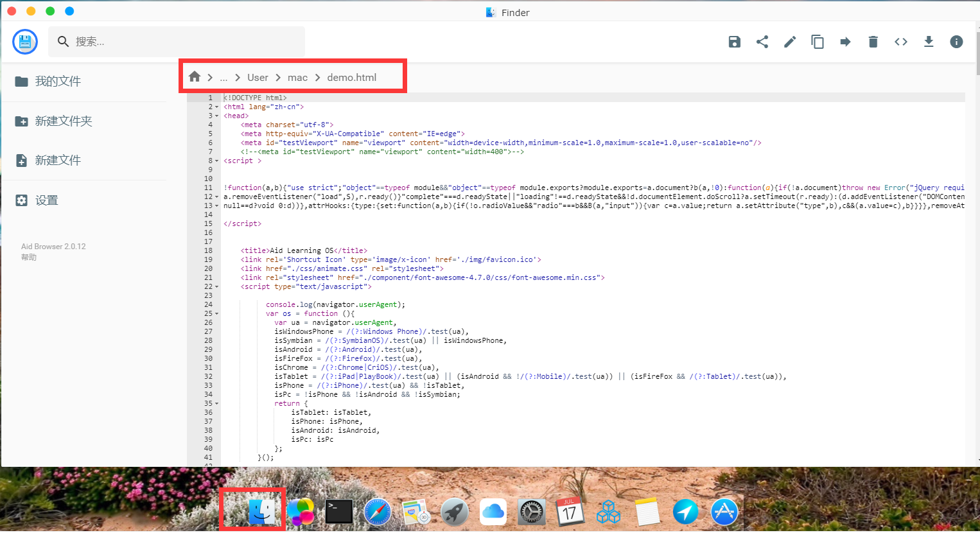Focus the 搜索 search field
The height and width of the screenshot is (533, 980).
point(177,42)
